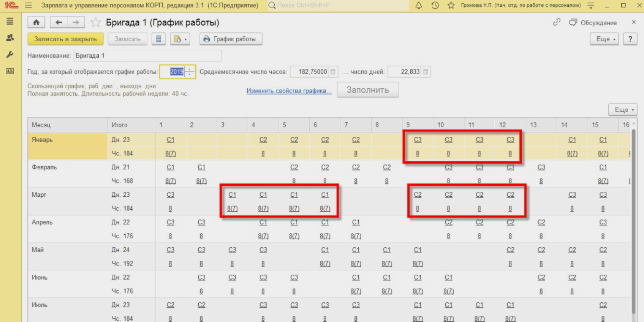Open the Обсуждение discussion panel

tap(593, 23)
